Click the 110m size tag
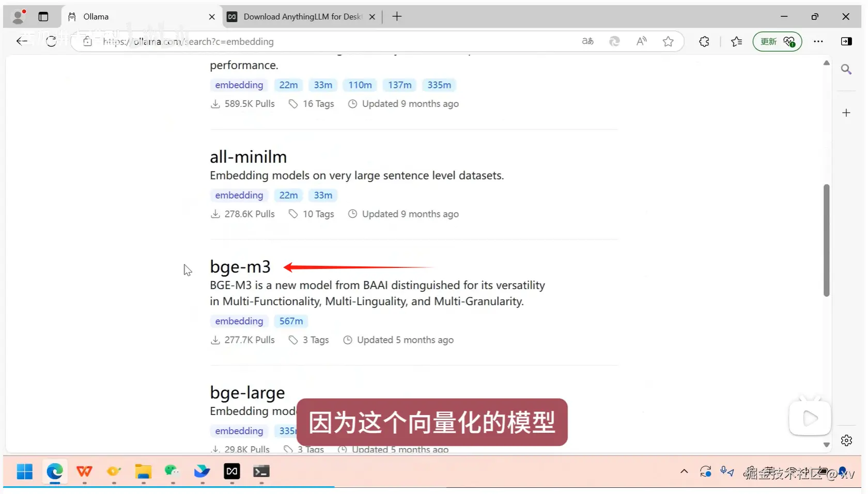 [360, 85]
